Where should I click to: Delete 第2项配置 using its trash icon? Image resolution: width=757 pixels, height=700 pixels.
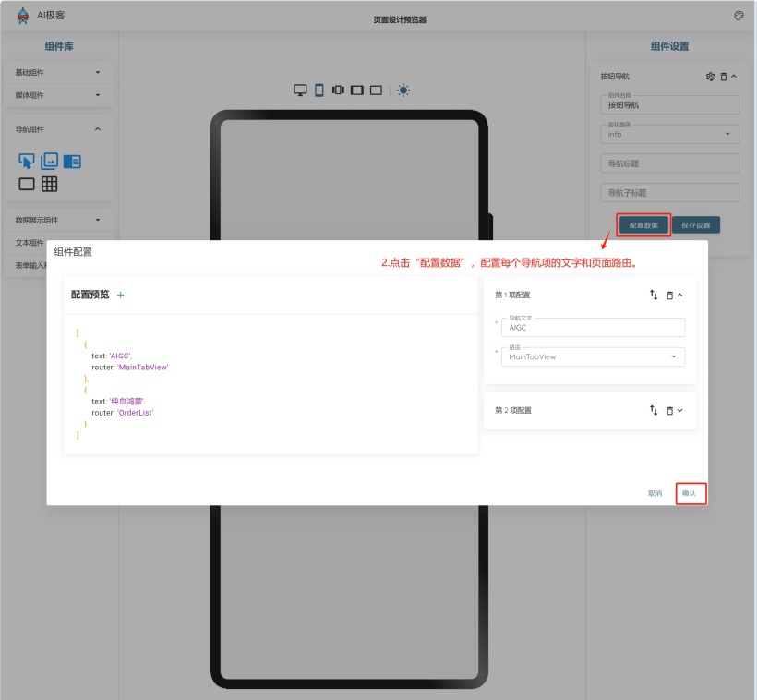[x=669, y=410]
